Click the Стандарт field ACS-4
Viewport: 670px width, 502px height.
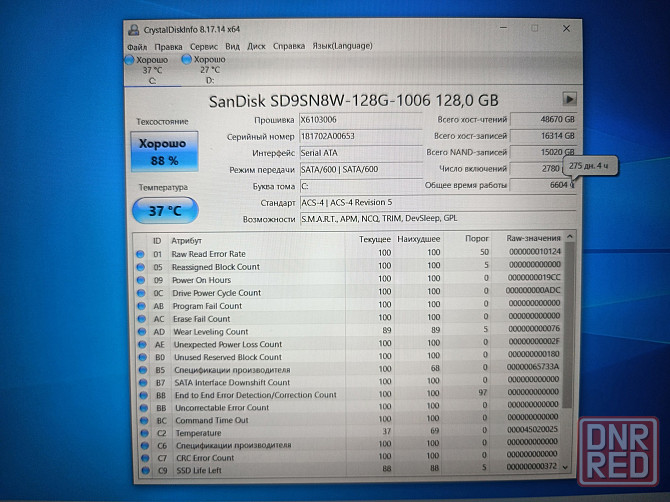pos(438,203)
